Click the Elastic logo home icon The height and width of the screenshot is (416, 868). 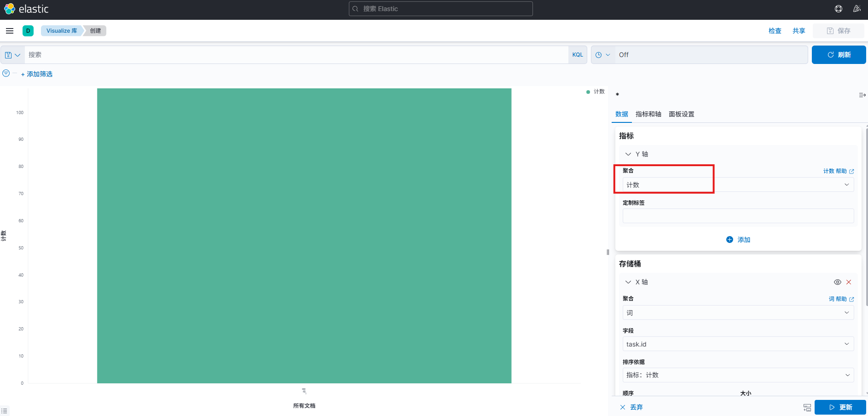click(x=10, y=9)
